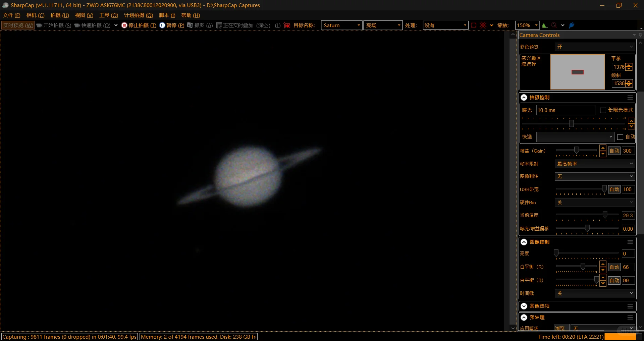This screenshot has width=644, height=341.
Task: Open the 预处理 section hamburger menu
Action: [x=630, y=318]
